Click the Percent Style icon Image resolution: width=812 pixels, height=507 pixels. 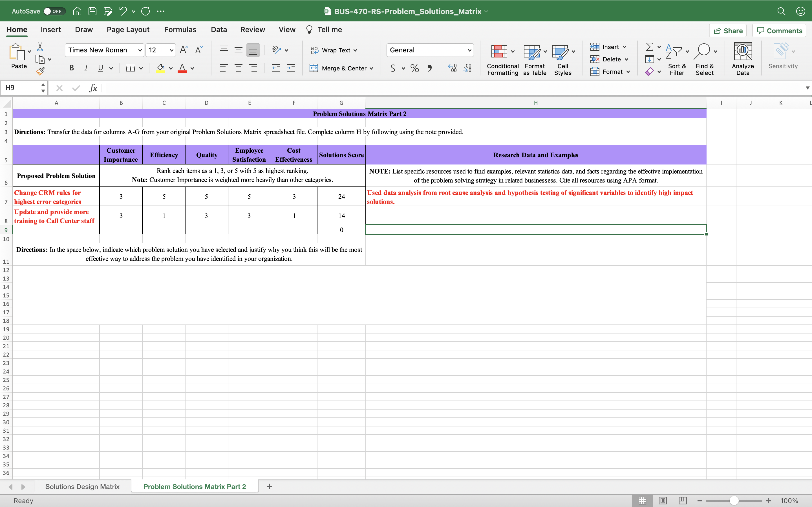[415, 68]
